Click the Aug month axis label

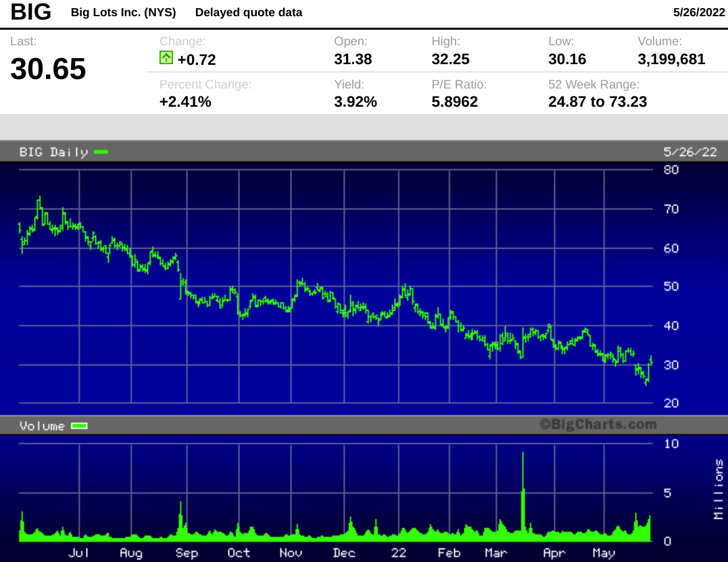tap(131, 553)
